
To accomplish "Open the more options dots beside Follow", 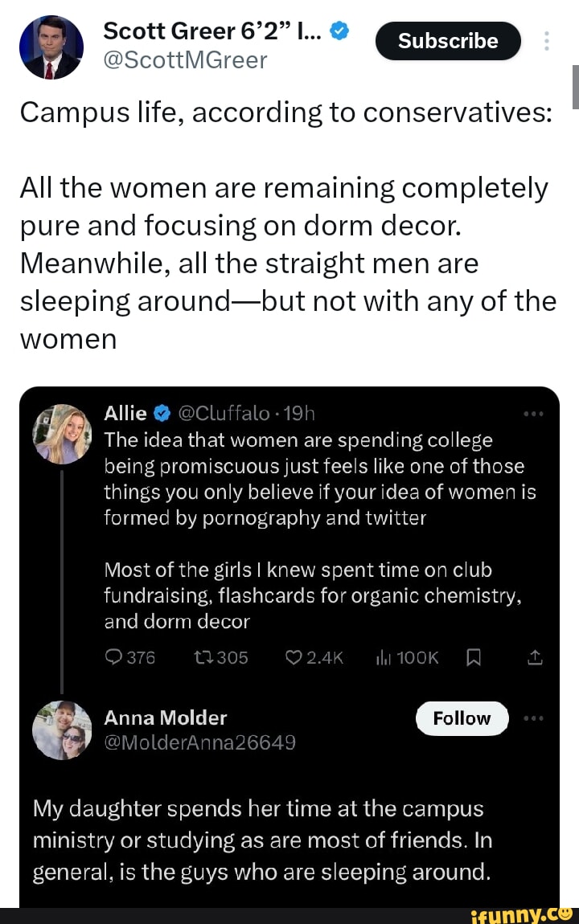I will [x=533, y=718].
